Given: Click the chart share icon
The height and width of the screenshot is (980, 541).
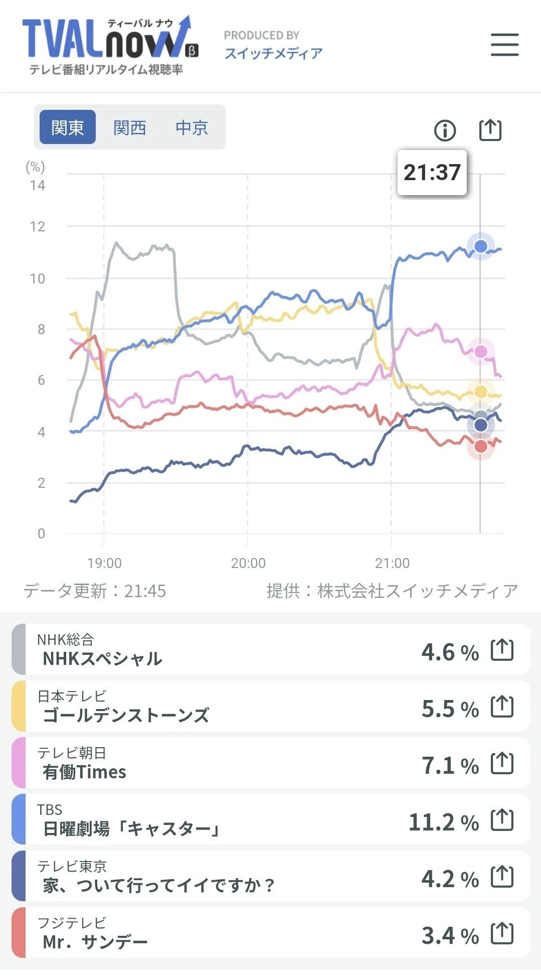Looking at the screenshot, I should click(490, 130).
